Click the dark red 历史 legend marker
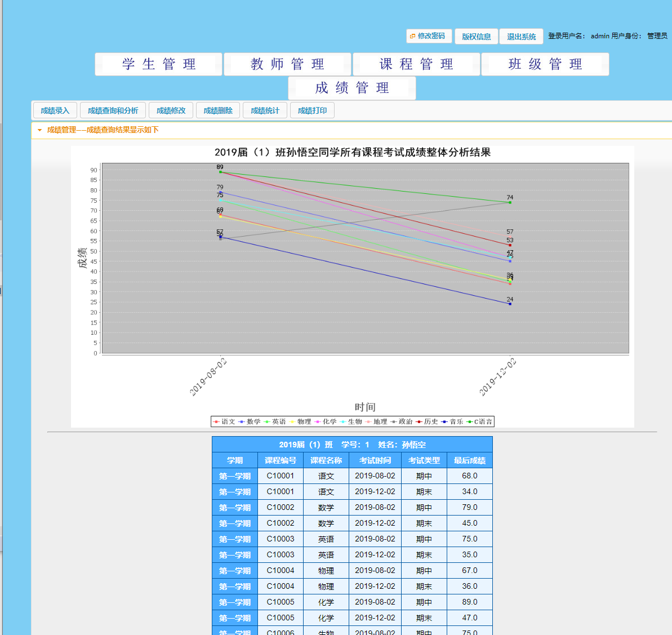The image size is (672, 635). [418, 421]
